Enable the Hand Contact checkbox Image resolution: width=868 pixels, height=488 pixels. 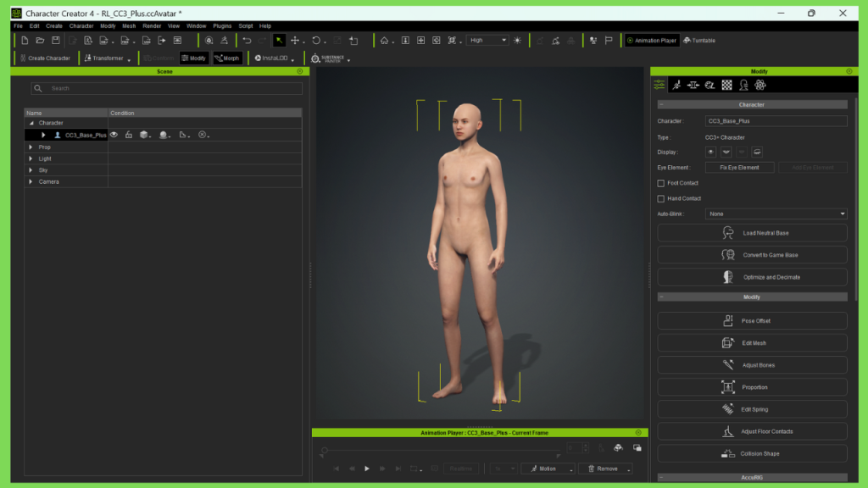(x=660, y=198)
